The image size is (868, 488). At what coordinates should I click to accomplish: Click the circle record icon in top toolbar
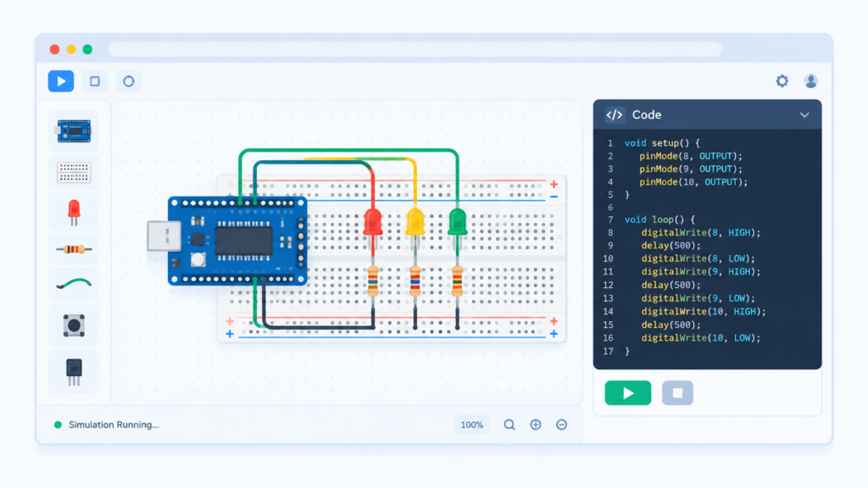point(129,81)
